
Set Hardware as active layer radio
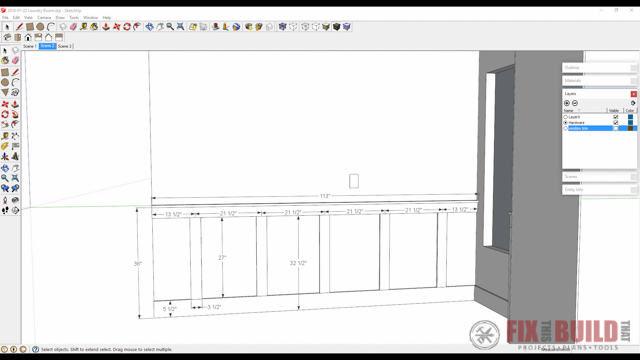click(566, 122)
